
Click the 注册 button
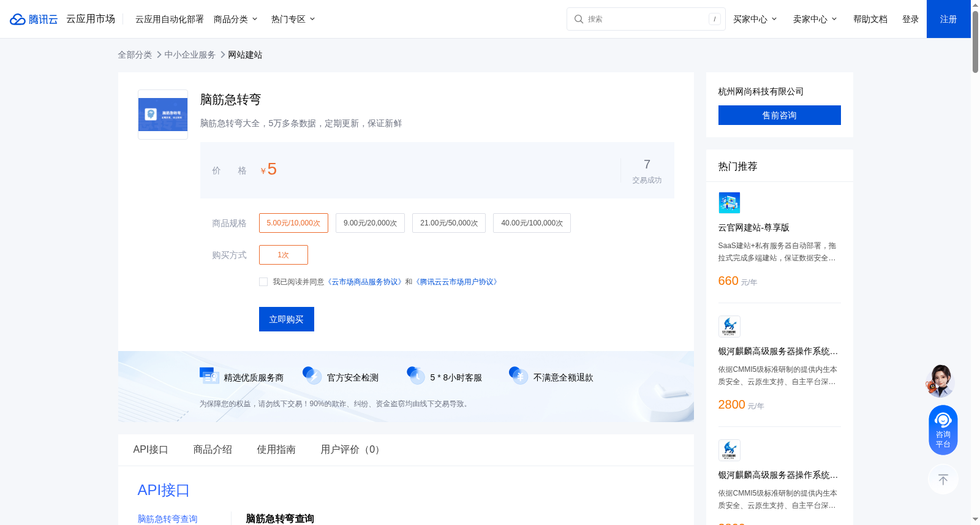pos(949,19)
